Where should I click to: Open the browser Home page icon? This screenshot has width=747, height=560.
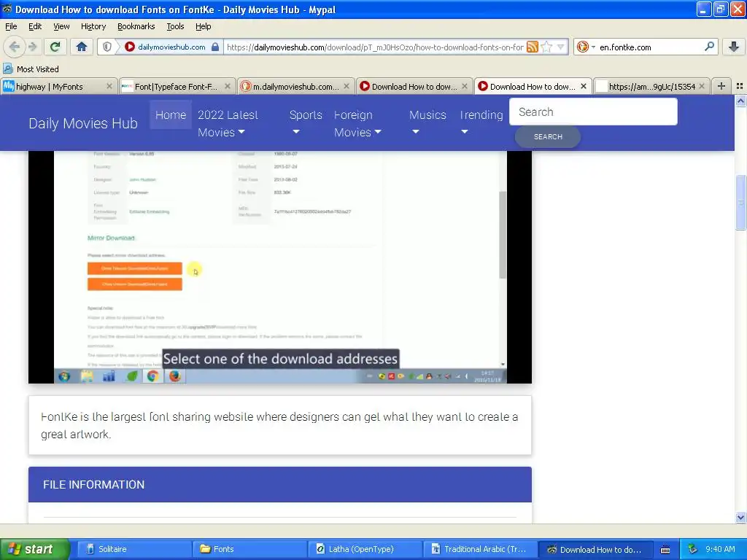click(x=82, y=47)
